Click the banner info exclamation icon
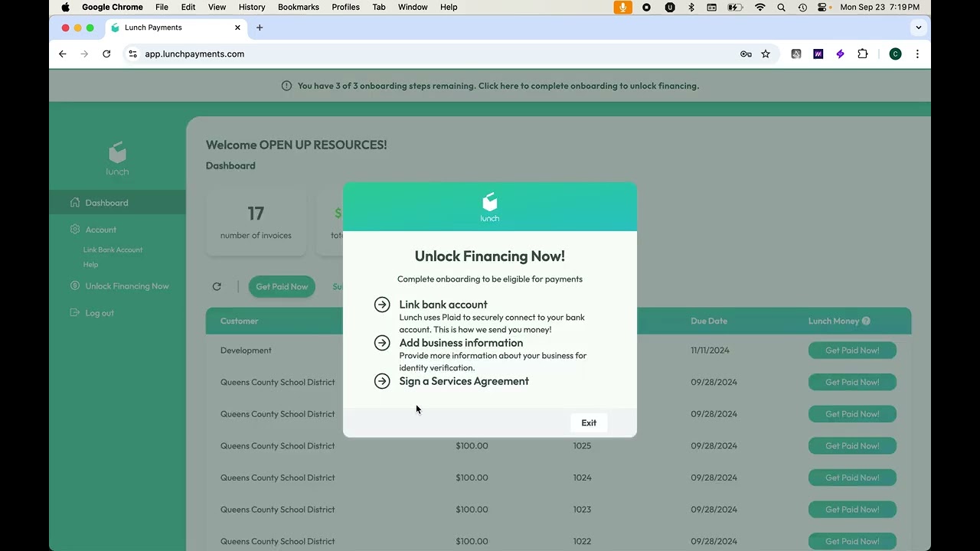The height and width of the screenshot is (551, 980). pyautogui.click(x=286, y=86)
